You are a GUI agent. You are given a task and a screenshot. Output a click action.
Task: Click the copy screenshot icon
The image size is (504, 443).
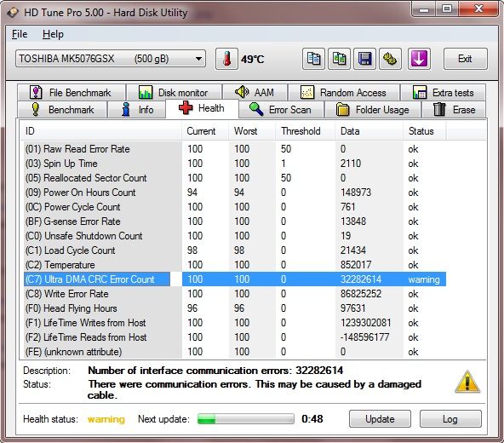[x=339, y=59]
